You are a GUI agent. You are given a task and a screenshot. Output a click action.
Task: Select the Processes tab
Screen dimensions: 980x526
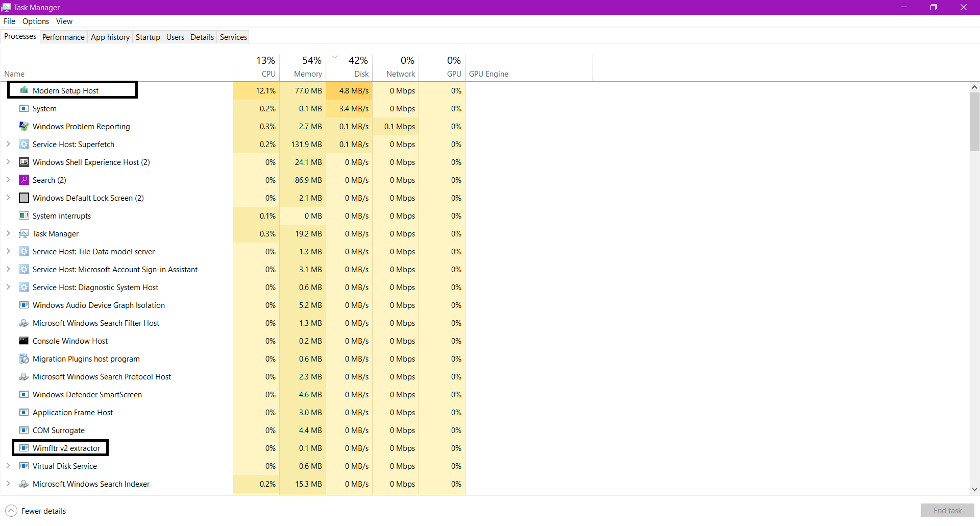[20, 36]
